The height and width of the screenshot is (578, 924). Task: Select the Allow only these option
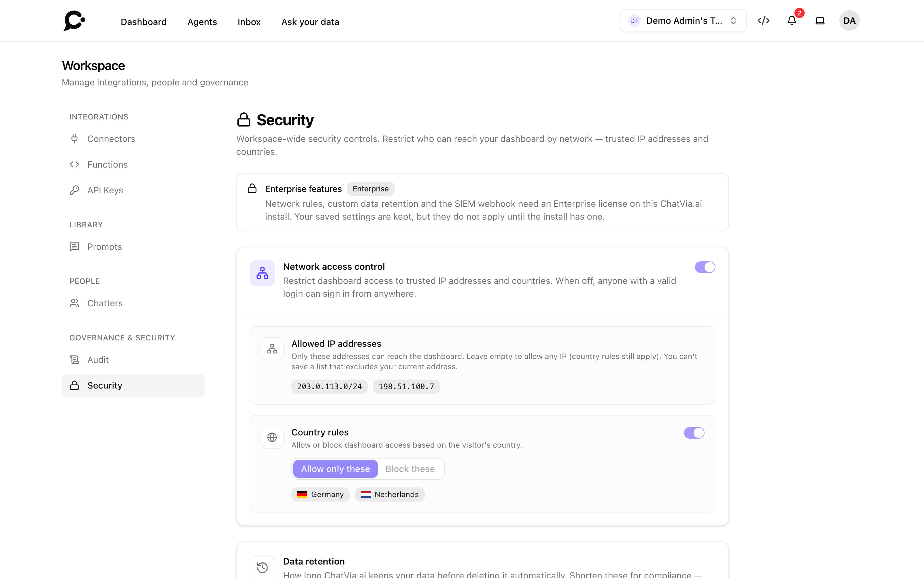pyautogui.click(x=335, y=469)
